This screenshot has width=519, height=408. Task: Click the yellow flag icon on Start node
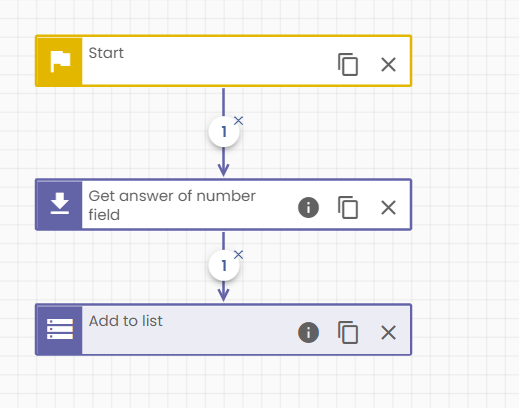coord(60,61)
